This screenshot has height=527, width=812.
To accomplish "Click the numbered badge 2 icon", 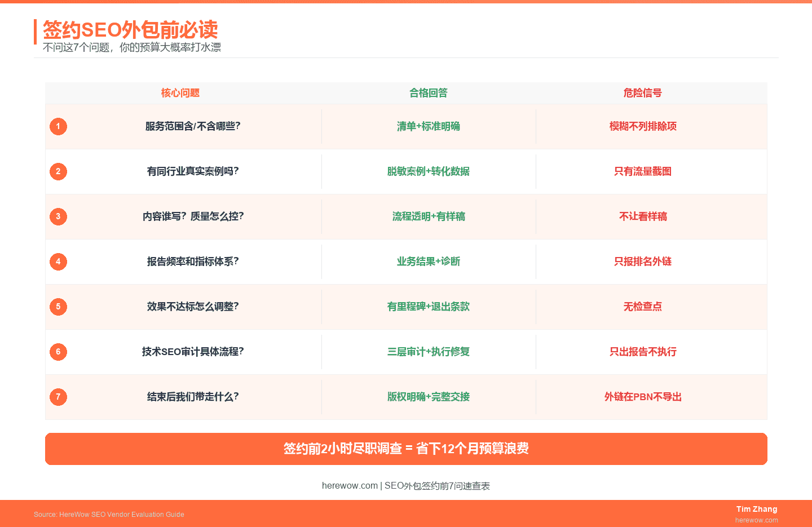I will (x=58, y=171).
